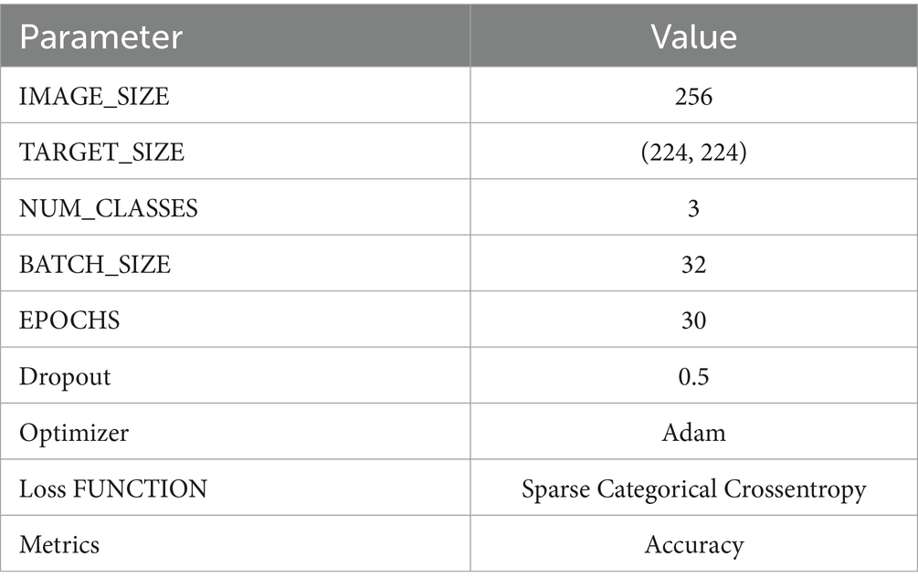Click the Value column header
918x588 pixels.
[x=693, y=37]
